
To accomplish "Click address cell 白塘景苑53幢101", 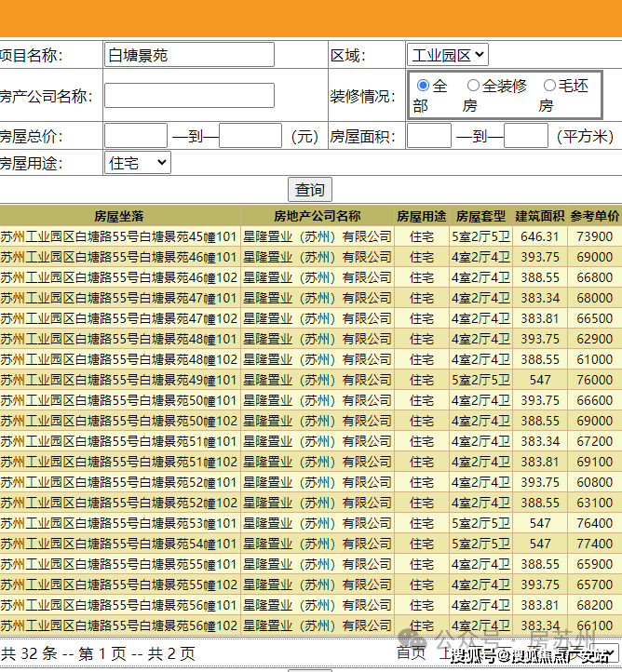I will [x=119, y=523].
